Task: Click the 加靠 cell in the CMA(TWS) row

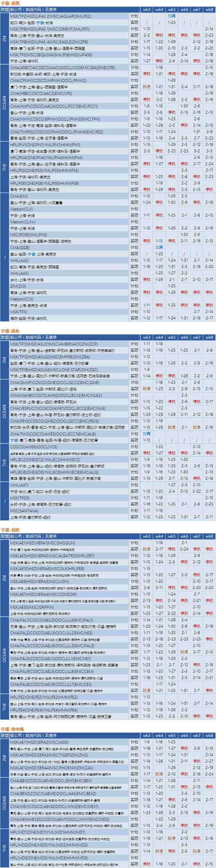Action: pyautogui.click(x=146, y=433)
